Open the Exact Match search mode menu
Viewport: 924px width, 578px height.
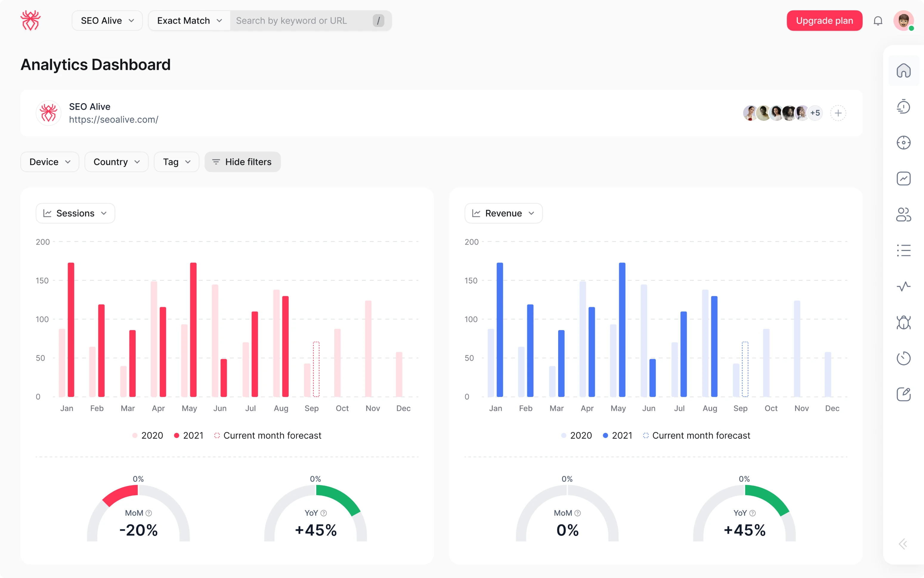[188, 20]
